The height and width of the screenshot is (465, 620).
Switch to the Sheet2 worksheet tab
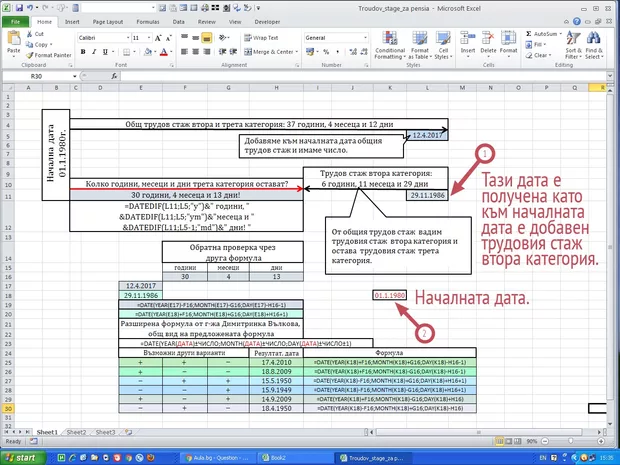pos(76,432)
